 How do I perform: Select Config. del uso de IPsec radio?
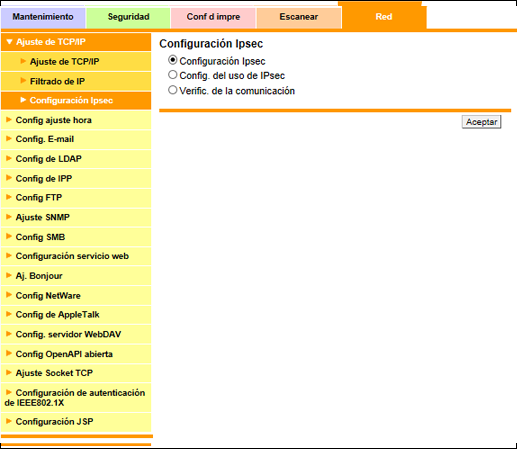172,75
